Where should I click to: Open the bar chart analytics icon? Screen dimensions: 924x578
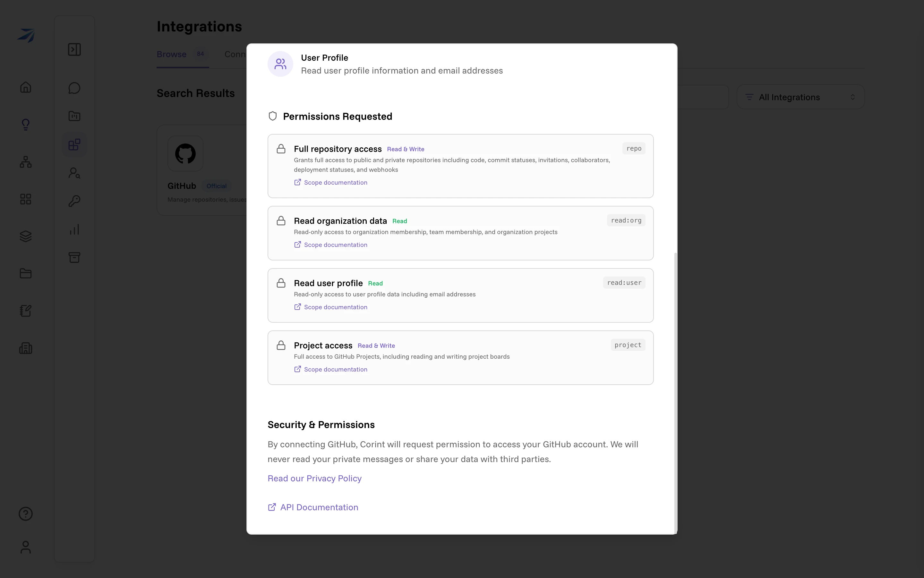coord(74,229)
